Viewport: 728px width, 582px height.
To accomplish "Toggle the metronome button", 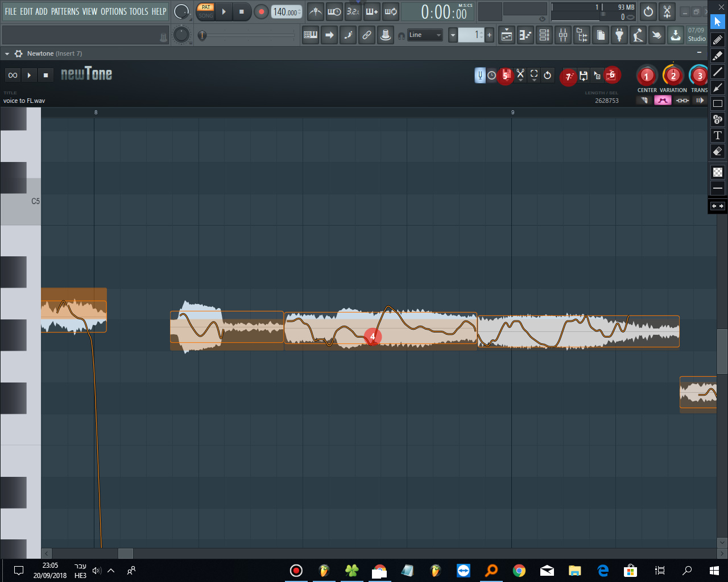I will [316, 11].
